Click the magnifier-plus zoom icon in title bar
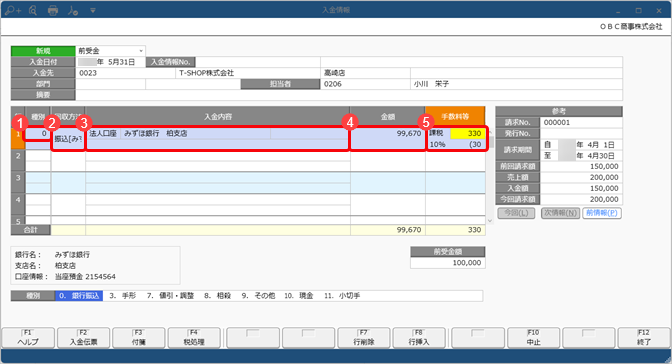 pos(13,10)
